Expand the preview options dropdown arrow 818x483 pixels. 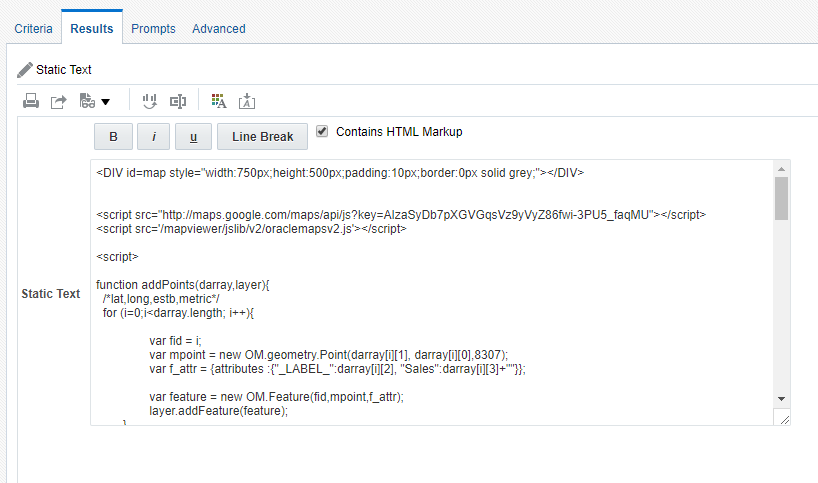pos(105,102)
